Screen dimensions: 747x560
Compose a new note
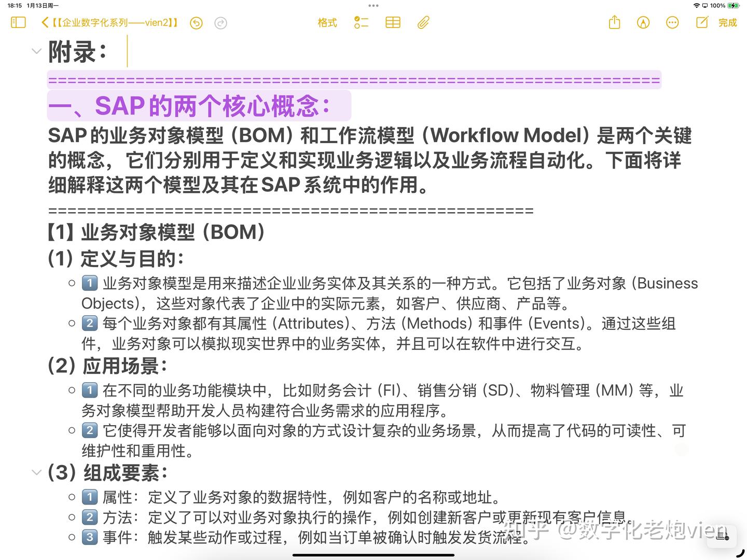[x=701, y=22]
